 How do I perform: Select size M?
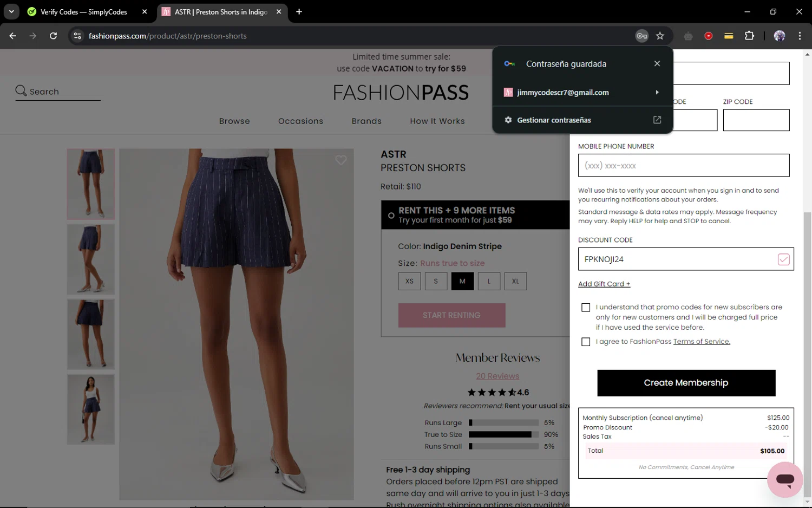coord(462,281)
